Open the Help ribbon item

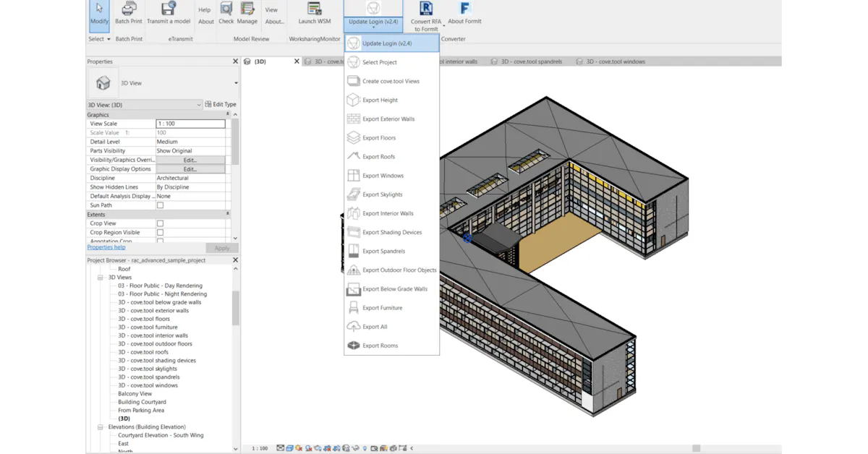click(205, 10)
